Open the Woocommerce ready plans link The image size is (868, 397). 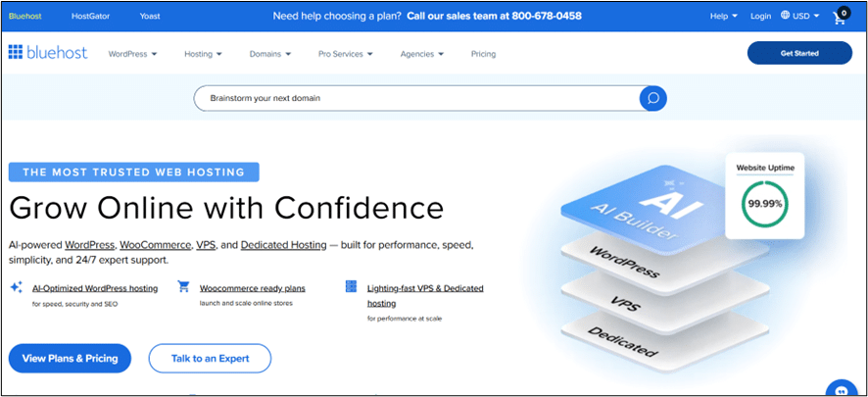[253, 288]
